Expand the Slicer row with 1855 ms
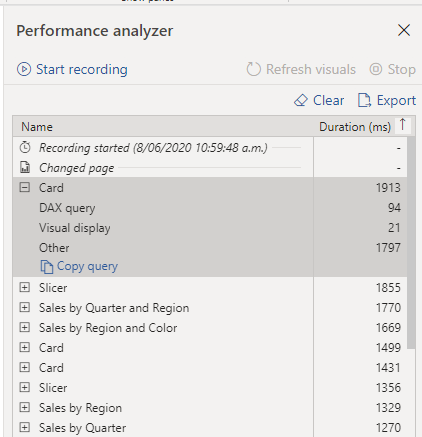 tap(25, 287)
